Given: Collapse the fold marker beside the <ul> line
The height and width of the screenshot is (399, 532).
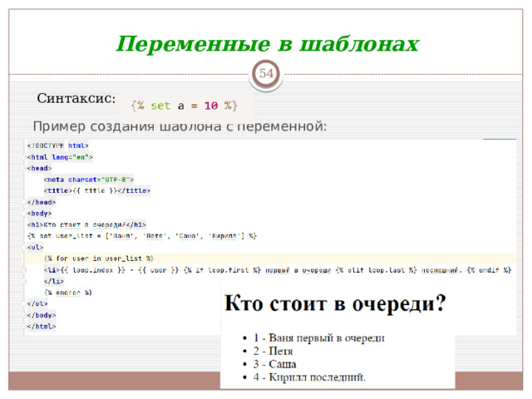Looking at the screenshot, I should (x=24, y=248).
